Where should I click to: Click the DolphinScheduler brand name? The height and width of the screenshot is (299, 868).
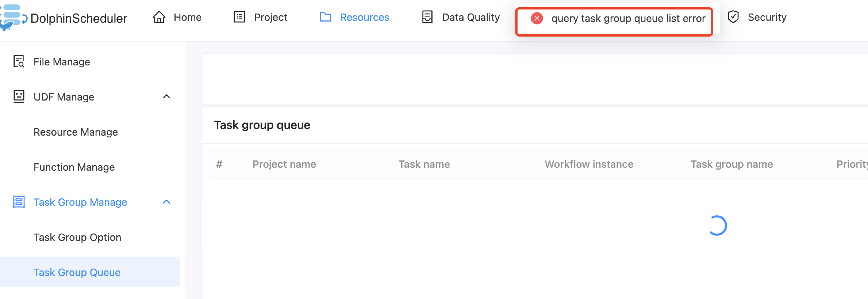tap(78, 18)
